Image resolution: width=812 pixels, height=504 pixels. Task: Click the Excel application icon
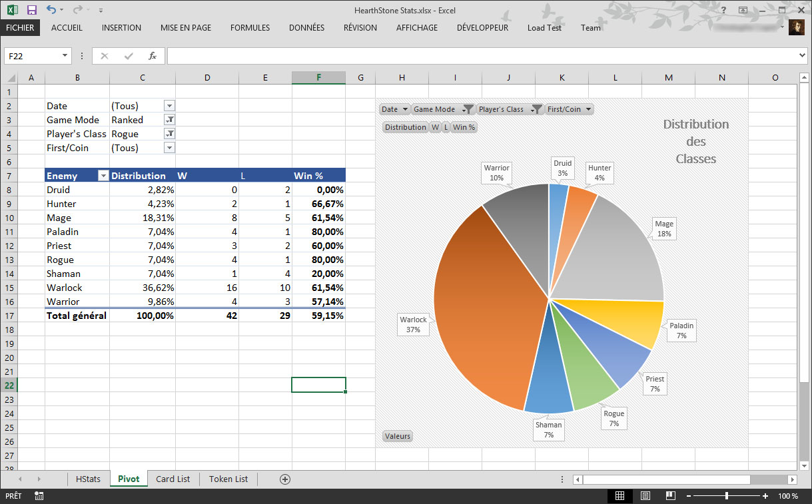[x=12, y=10]
